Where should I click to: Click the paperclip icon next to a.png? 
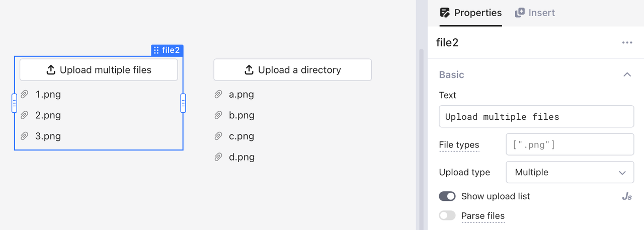pos(218,94)
